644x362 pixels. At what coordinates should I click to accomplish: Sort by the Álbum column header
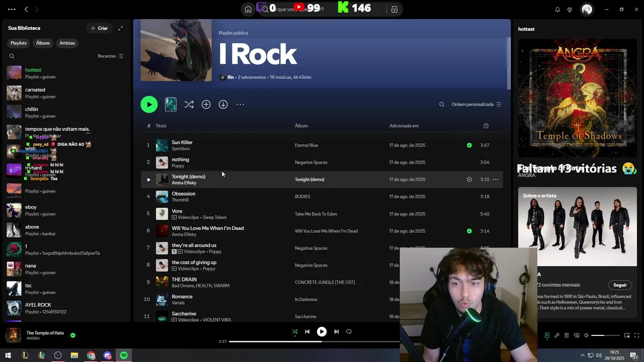pyautogui.click(x=301, y=126)
